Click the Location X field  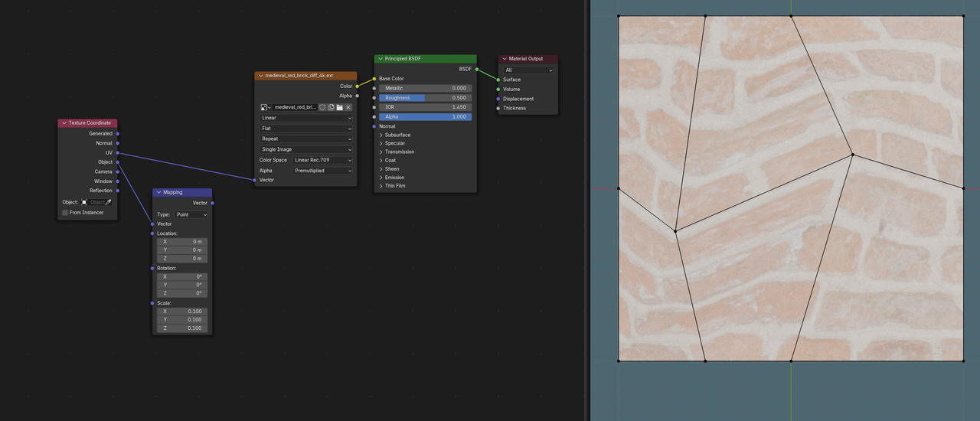pyautogui.click(x=182, y=242)
